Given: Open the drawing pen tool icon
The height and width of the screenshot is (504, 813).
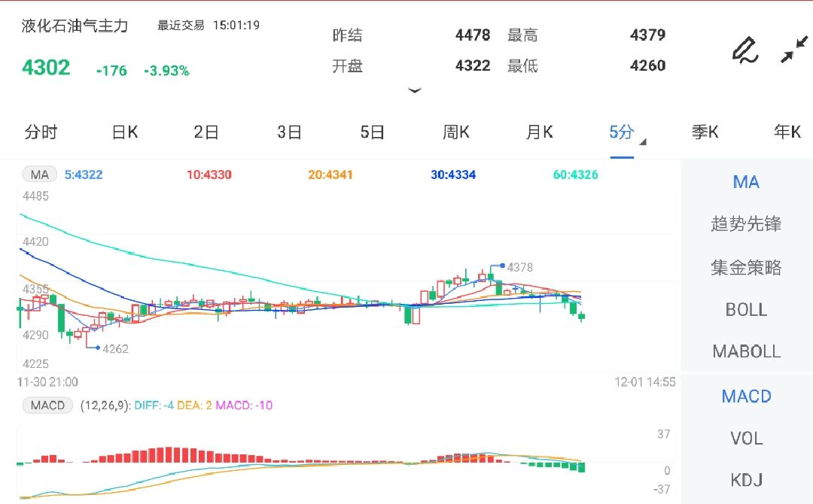Looking at the screenshot, I should pyautogui.click(x=745, y=50).
